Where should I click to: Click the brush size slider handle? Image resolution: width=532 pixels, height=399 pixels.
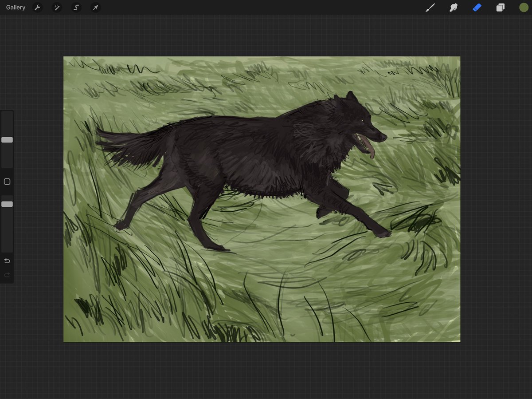point(7,140)
